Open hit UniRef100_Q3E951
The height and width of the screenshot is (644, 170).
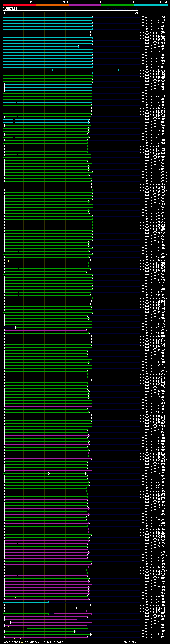[x=152, y=17]
